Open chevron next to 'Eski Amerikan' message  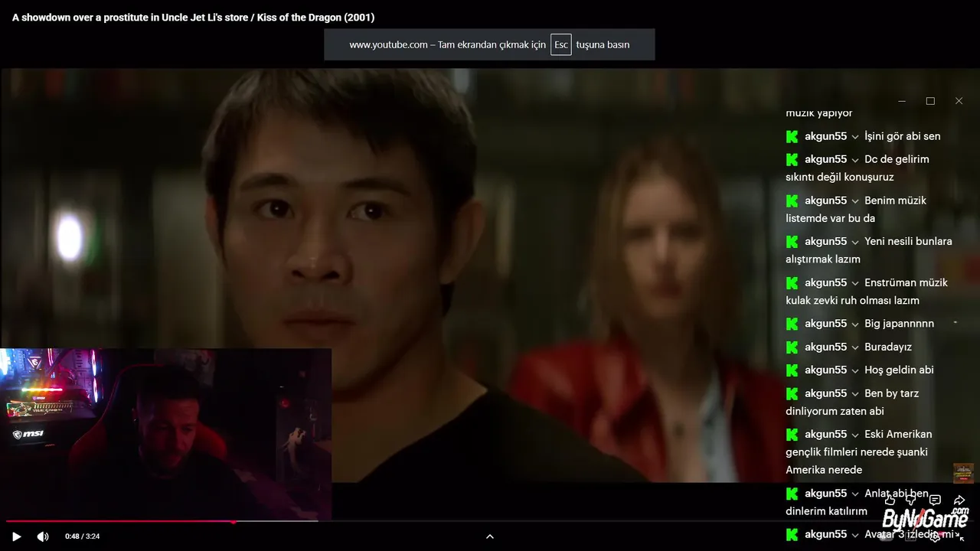pyautogui.click(x=855, y=434)
